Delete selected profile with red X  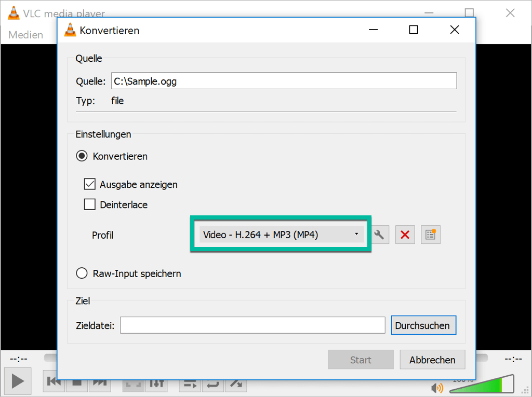[x=405, y=235]
